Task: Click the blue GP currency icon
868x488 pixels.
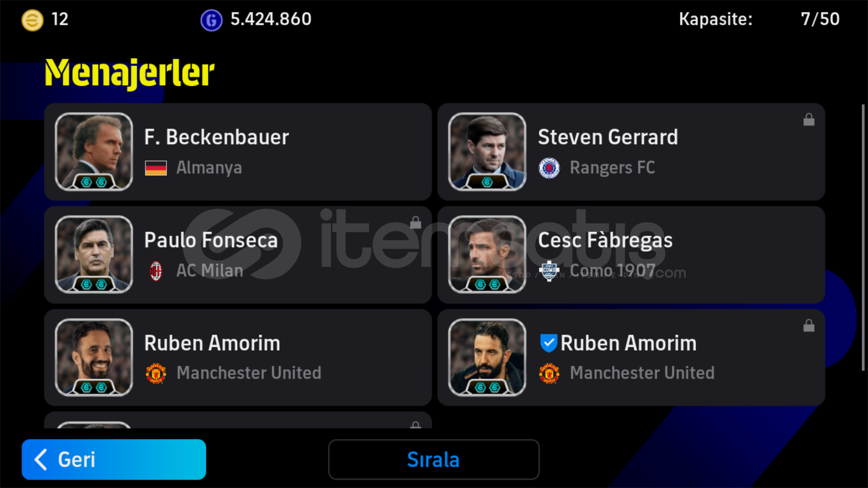Action: click(211, 20)
